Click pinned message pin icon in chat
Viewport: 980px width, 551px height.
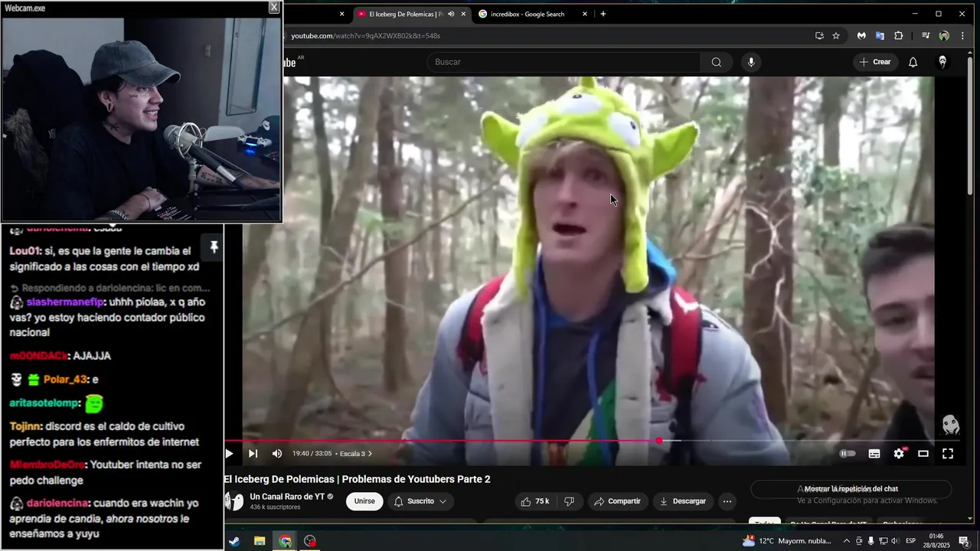(x=214, y=246)
